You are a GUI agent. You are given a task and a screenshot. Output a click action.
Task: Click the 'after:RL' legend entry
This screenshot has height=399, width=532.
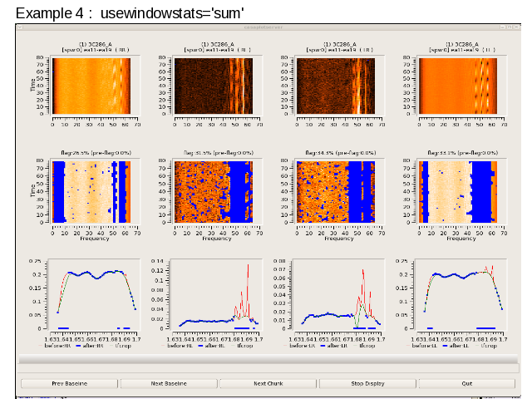coord(212,346)
